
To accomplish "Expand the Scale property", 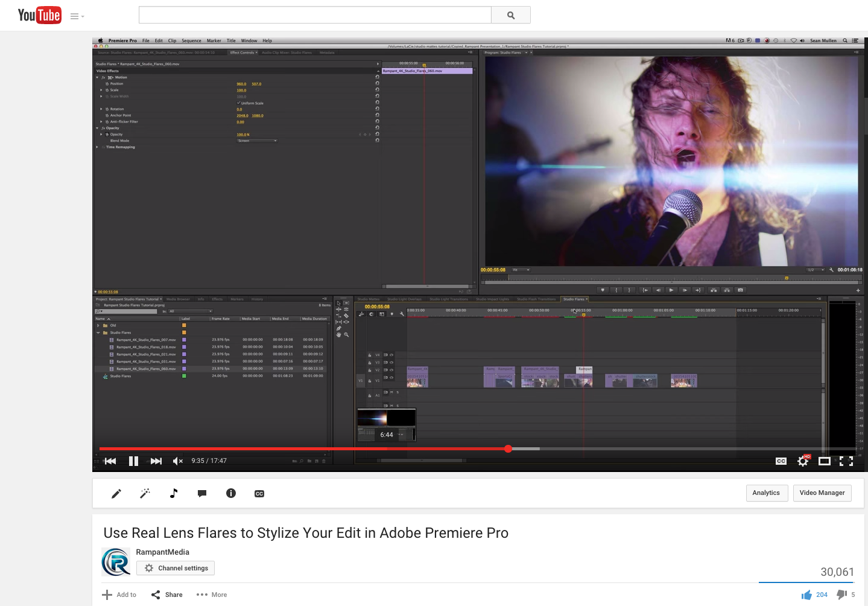I will (101, 90).
